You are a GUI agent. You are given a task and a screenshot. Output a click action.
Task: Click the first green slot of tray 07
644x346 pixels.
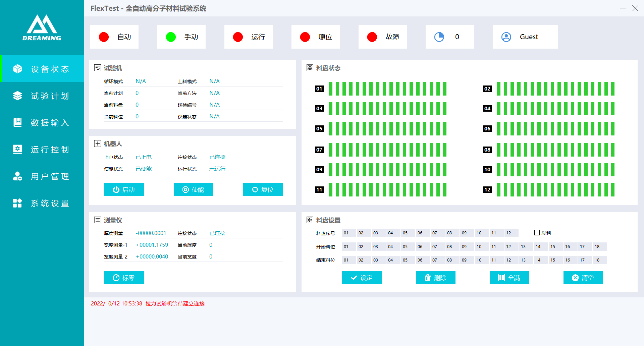tap(331, 150)
